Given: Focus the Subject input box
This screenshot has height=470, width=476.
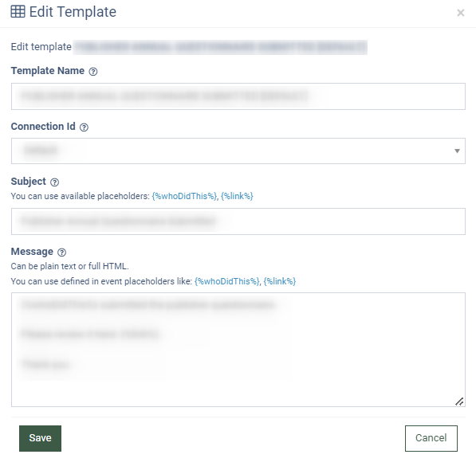Looking at the screenshot, I should tap(238, 221).
